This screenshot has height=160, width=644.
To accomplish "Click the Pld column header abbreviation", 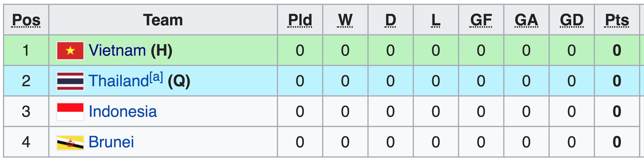I will click(300, 20).
